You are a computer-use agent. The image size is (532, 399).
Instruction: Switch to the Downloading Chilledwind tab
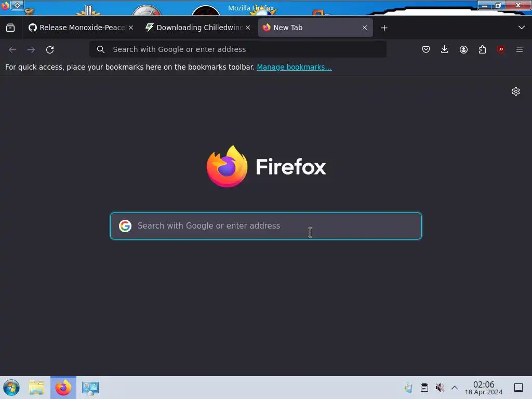(x=198, y=28)
